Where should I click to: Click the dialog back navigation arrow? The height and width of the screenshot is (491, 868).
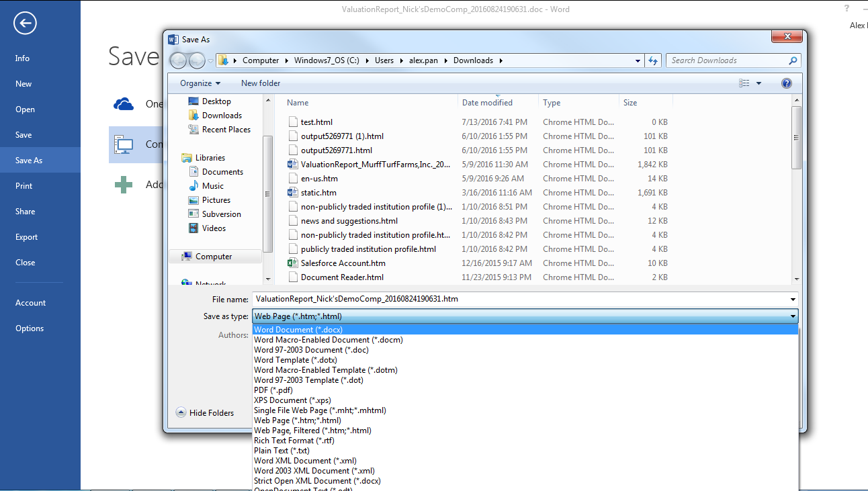tap(178, 60)
